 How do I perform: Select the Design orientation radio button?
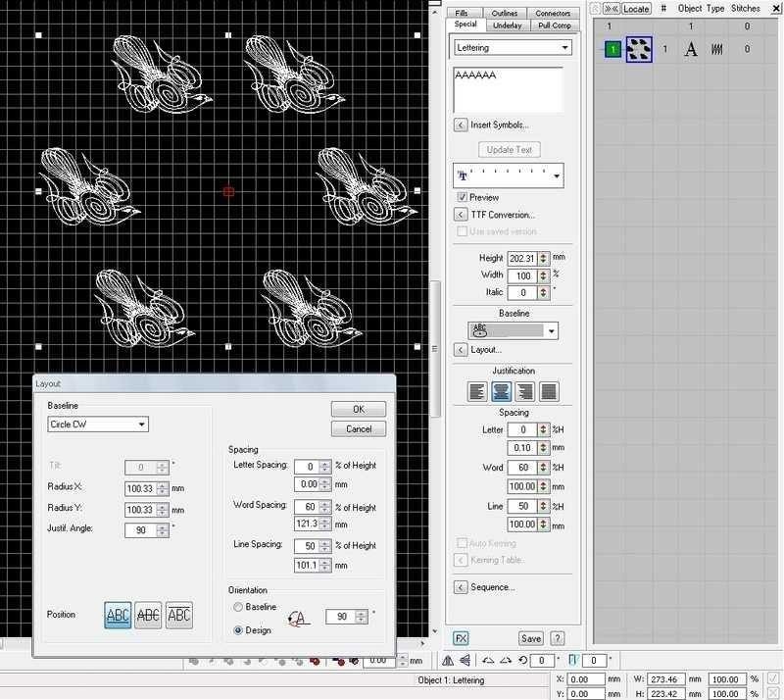(238, 630)
